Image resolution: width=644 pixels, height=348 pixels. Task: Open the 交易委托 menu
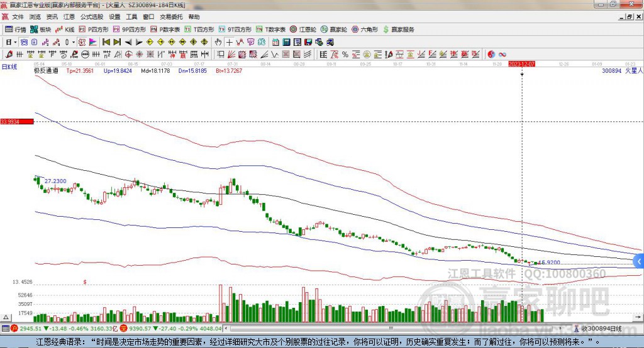tap(172, 17)
